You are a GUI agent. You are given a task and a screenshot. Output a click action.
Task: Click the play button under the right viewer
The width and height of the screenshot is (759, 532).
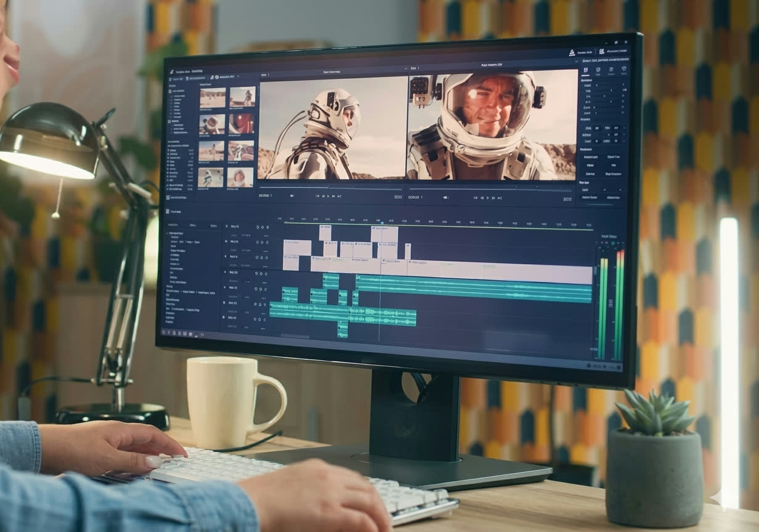click(487, 198)
